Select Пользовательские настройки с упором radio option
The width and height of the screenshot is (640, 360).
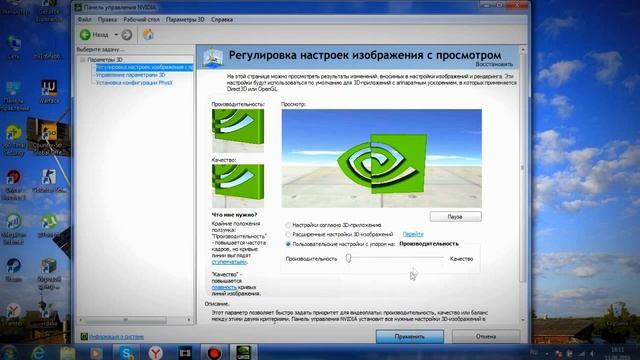[x=288, y=244]
